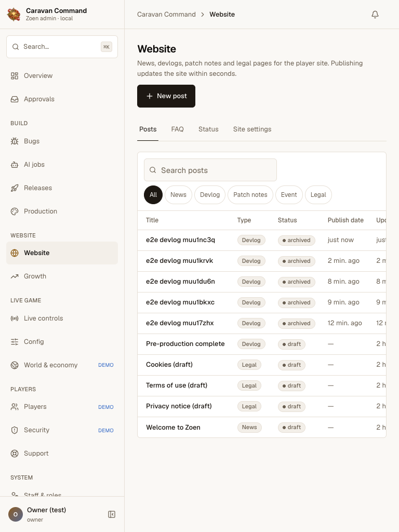This screenshot has height=532, width=399.
Task: Filter posts by News
Action: coord(179,195)
